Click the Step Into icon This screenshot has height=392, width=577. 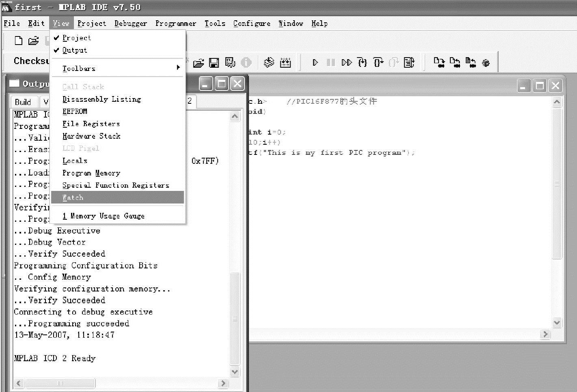[x=362, y=62]
